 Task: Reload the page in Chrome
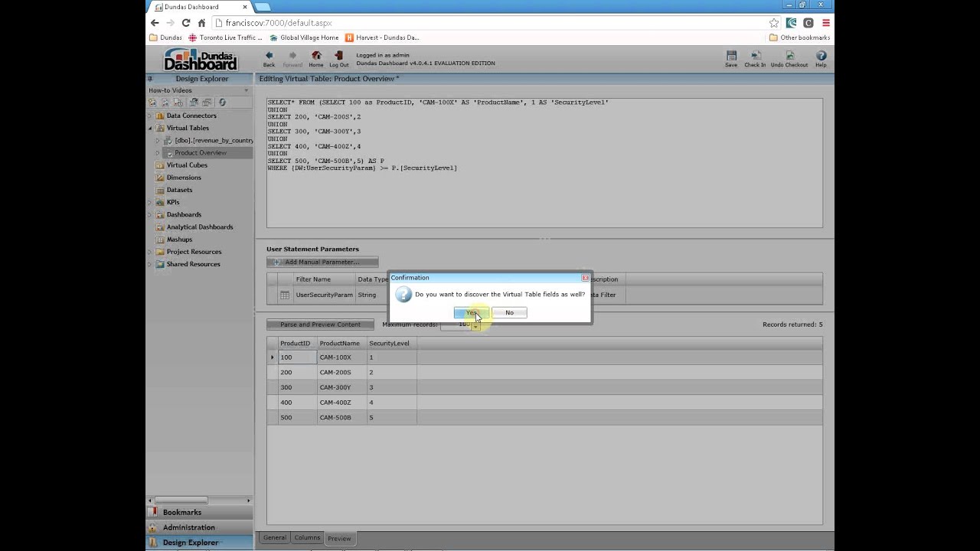[x=185, y=23]
